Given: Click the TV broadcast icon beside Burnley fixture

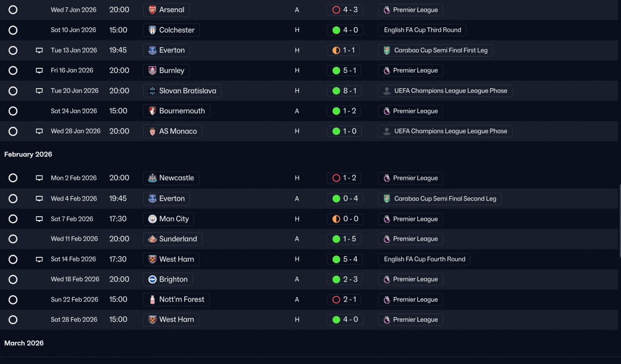Looking at the screenshot, I should (x=39, y=70).
